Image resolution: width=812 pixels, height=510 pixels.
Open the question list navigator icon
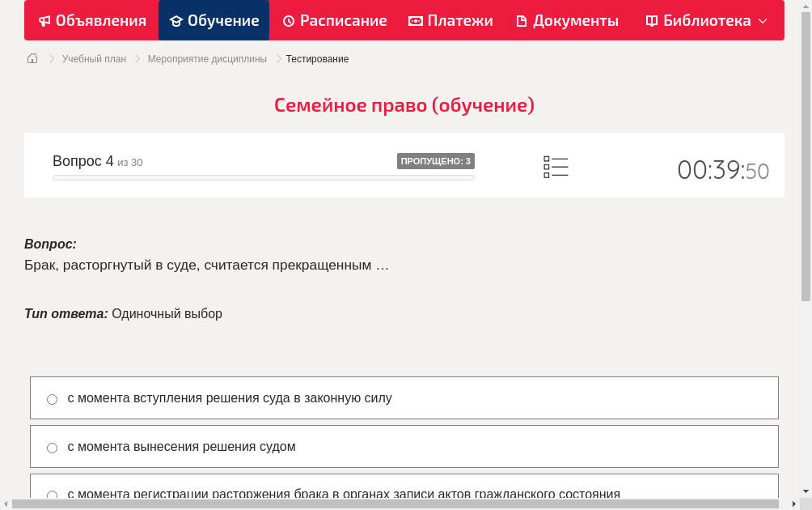coord(556,167)
